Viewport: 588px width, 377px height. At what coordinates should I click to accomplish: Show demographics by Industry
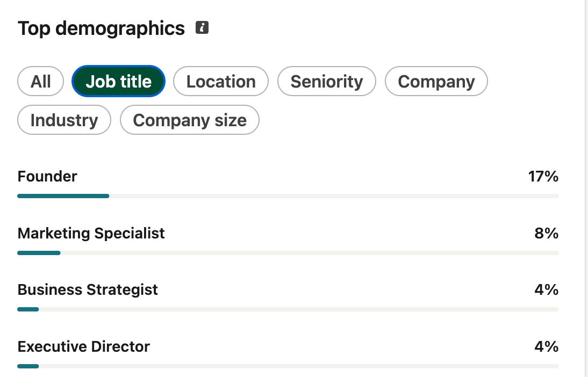[64, 120]
